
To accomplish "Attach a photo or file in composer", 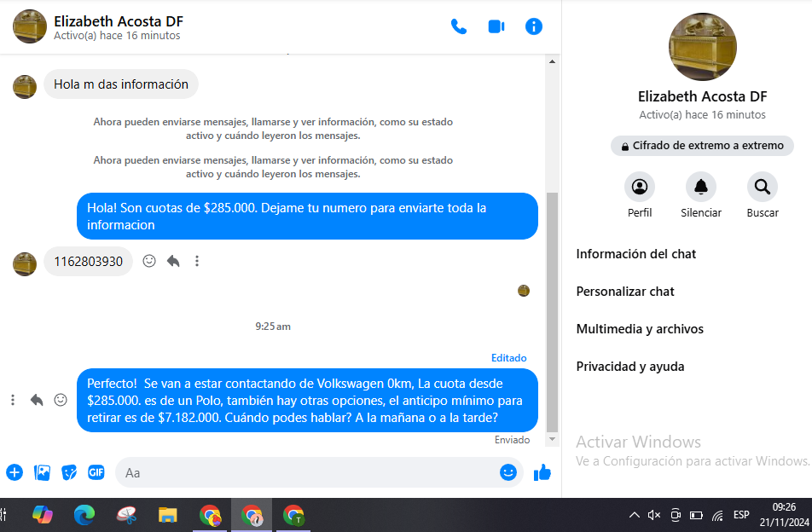I will coord(42,472).
